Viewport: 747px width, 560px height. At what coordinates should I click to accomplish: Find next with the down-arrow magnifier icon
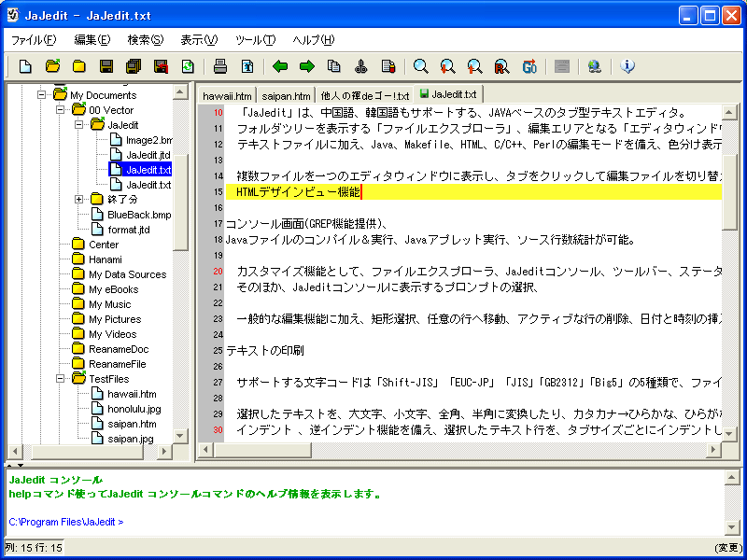pyautogui.click(x=448, y=66)
